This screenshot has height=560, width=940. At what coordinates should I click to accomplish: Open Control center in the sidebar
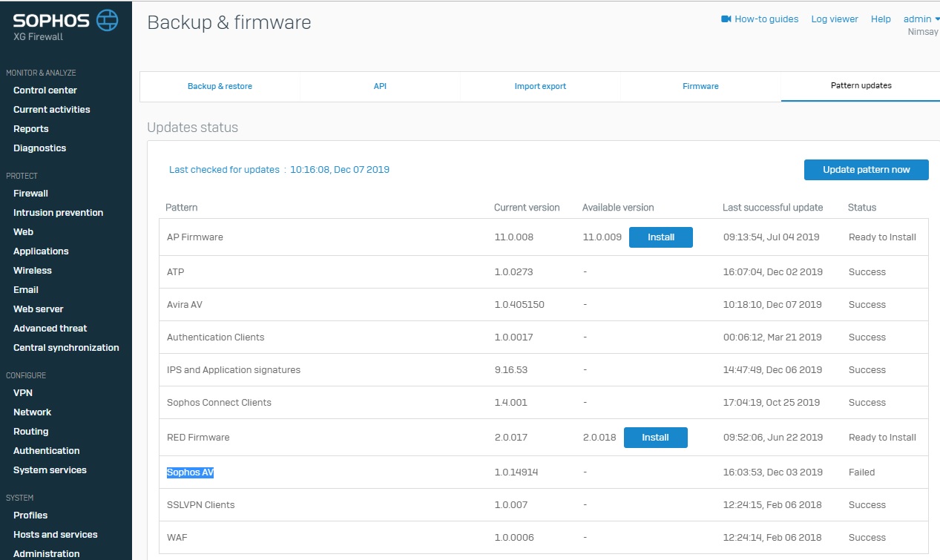click(x=45, y=90)
